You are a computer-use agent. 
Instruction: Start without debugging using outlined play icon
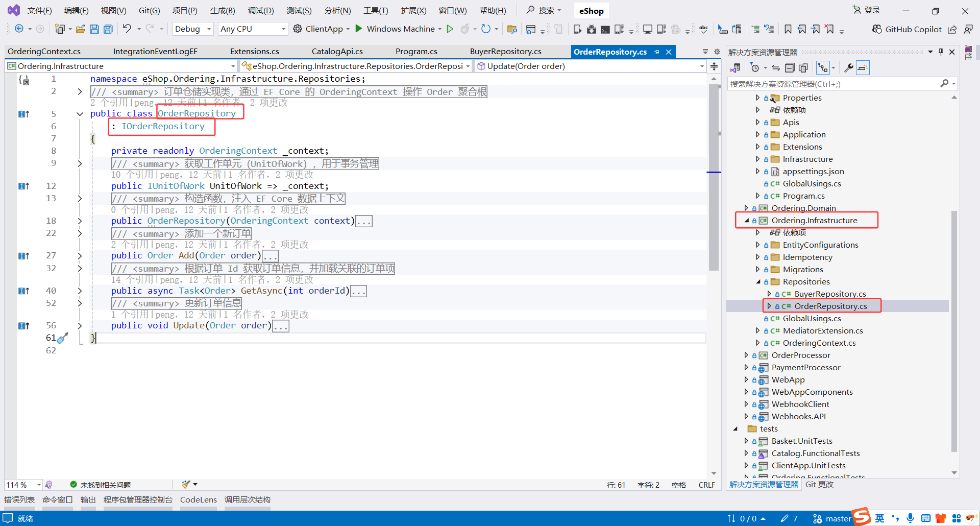450,29
